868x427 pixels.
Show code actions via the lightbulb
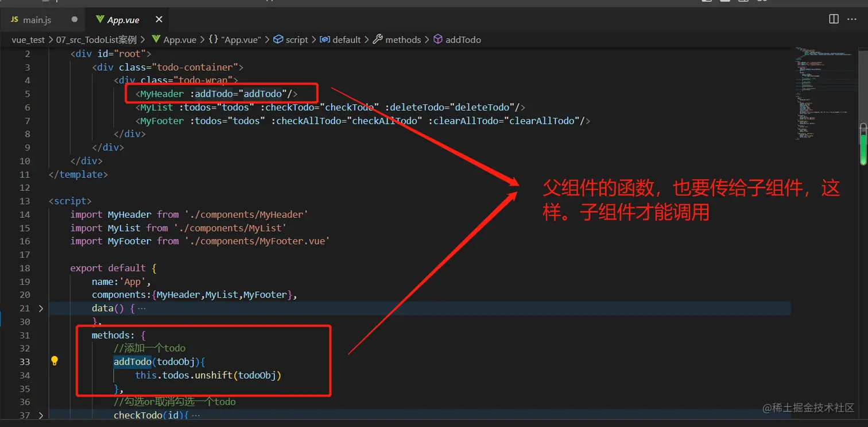55,361
